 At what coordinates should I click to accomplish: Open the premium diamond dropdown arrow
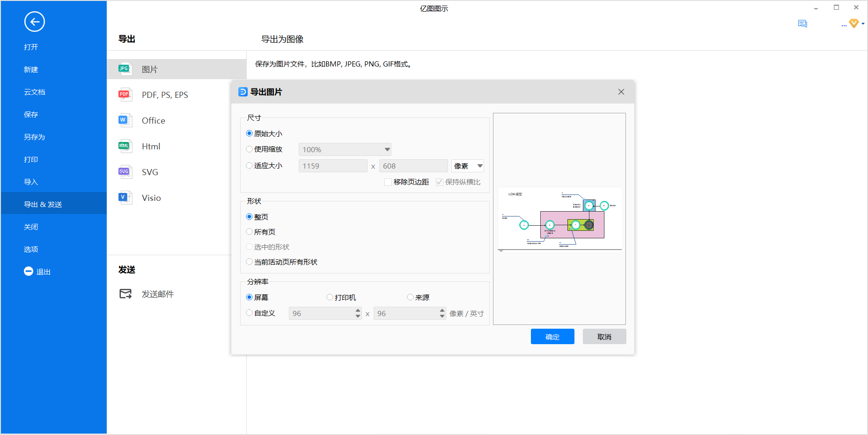[863, 24]
